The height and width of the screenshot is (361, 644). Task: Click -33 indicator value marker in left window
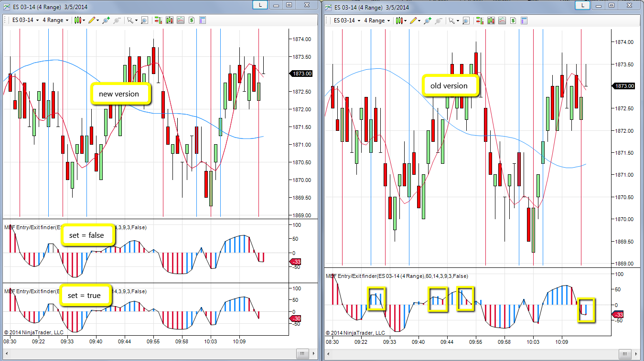(296, 262)
